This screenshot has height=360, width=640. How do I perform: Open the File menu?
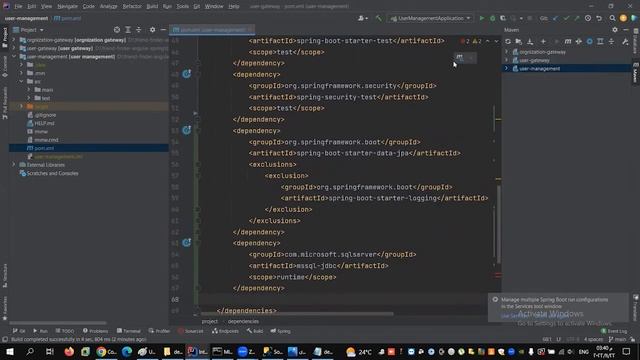[x=18, y=7]
